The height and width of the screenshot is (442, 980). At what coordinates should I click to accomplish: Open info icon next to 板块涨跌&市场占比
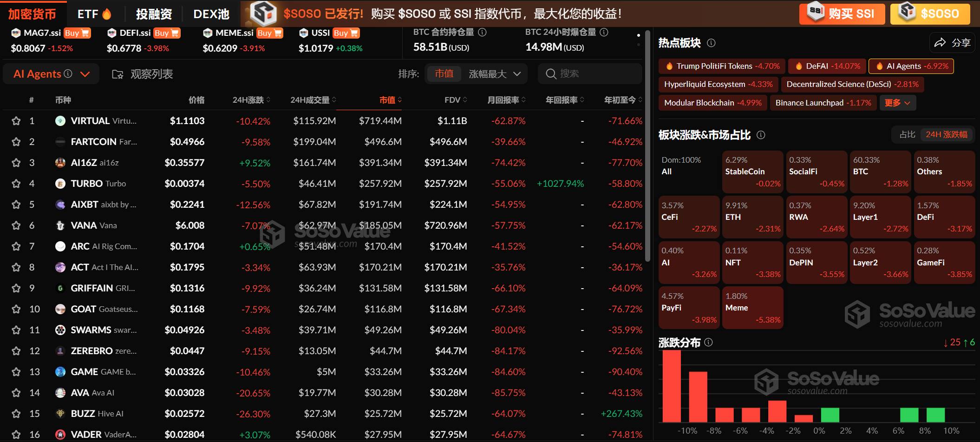(x=761, y=135)
